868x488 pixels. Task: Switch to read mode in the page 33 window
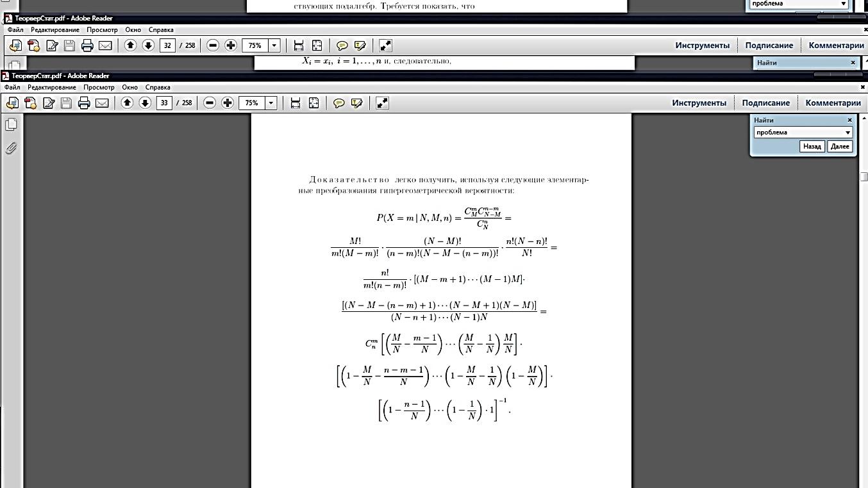(x=382, y=102)
